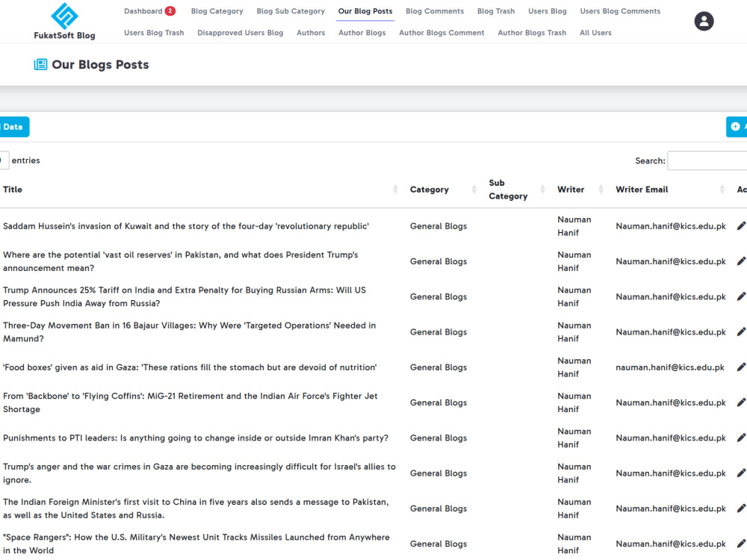Image resolution: width=747 pixels, height=560 pixels.
Task: Click General Blogs in the Saddam Hussein row
Action: click(438, 226)
